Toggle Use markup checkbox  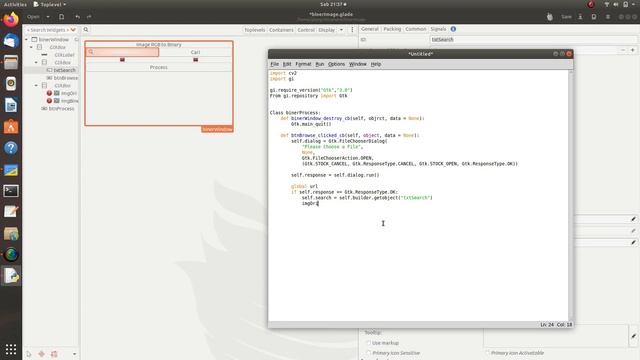pos(369,343)
